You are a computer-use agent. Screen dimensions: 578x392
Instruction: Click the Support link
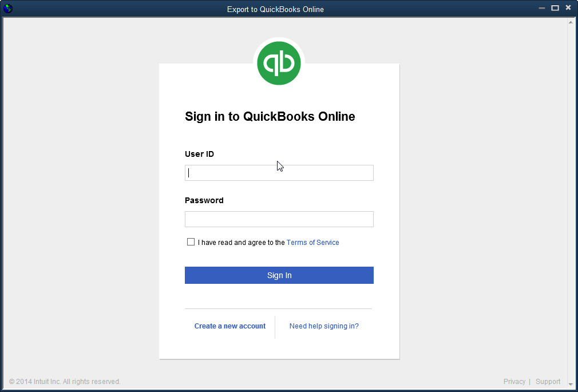tap(548, 381)
